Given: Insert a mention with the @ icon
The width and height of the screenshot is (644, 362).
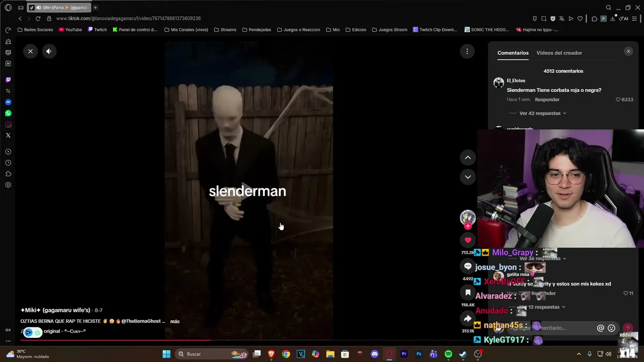Looking at the screenshot, I should [x=600, y=328].
